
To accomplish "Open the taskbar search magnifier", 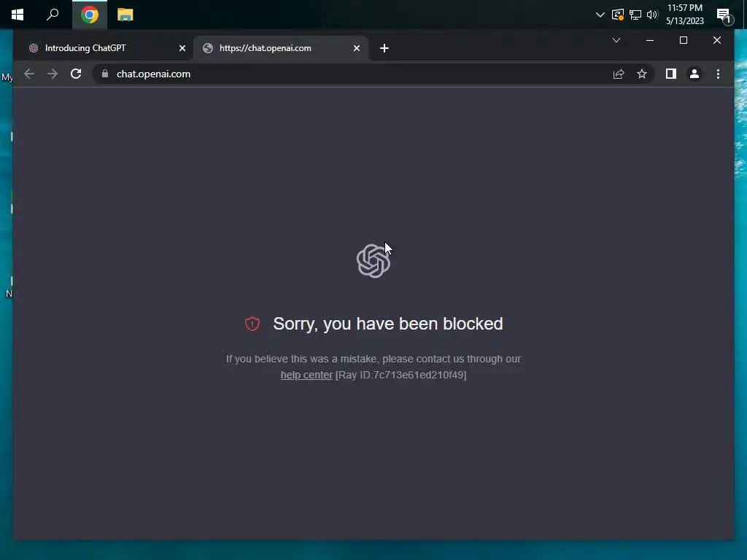I will [53, 15].
